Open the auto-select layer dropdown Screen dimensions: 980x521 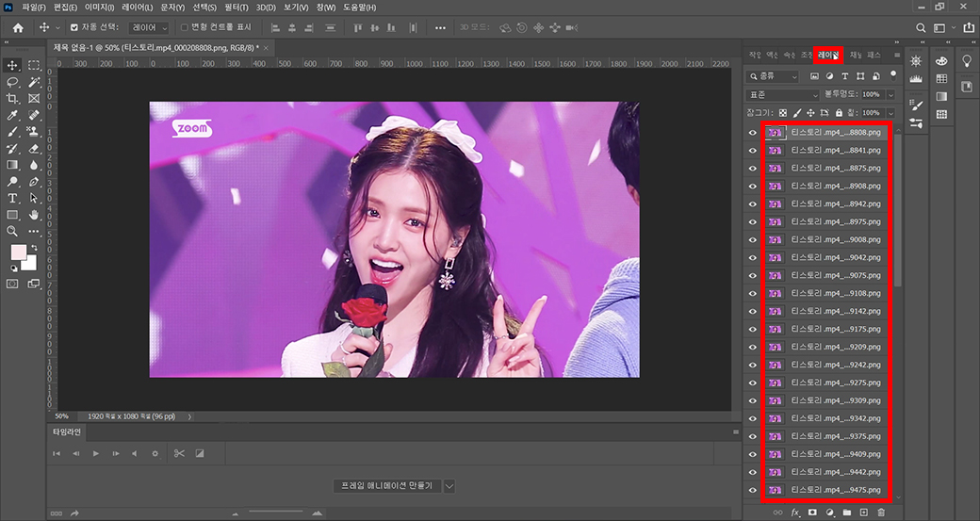[x=149, y=28]
